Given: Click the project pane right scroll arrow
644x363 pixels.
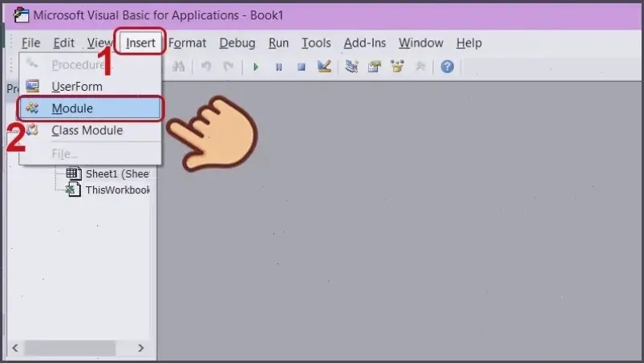Looking at the screenshot, I should [x=141, y=348].
